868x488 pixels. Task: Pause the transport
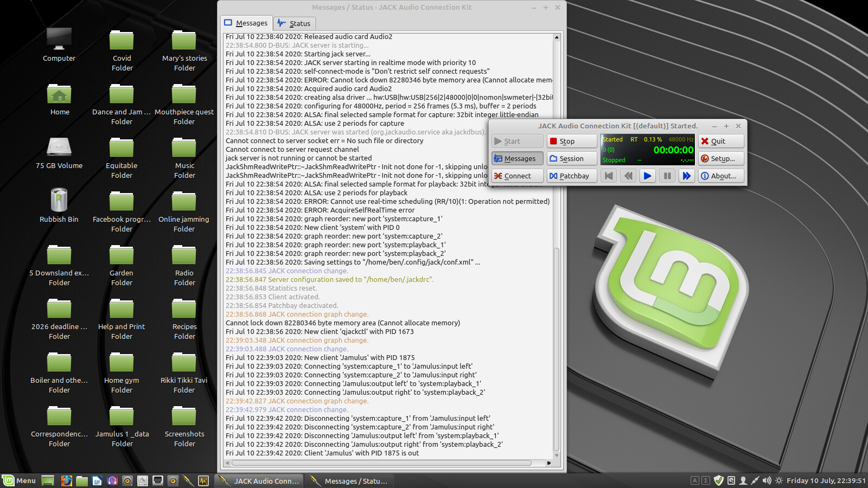coord(667,176)
